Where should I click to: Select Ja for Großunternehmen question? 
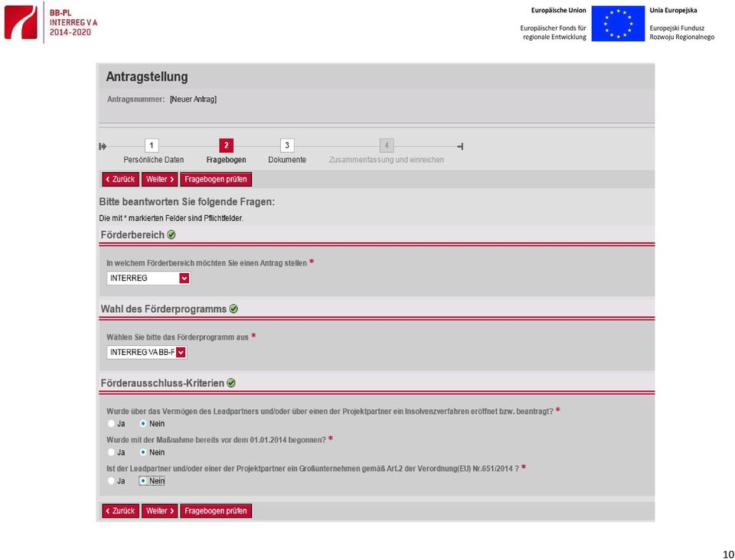(x=111, y=481)
